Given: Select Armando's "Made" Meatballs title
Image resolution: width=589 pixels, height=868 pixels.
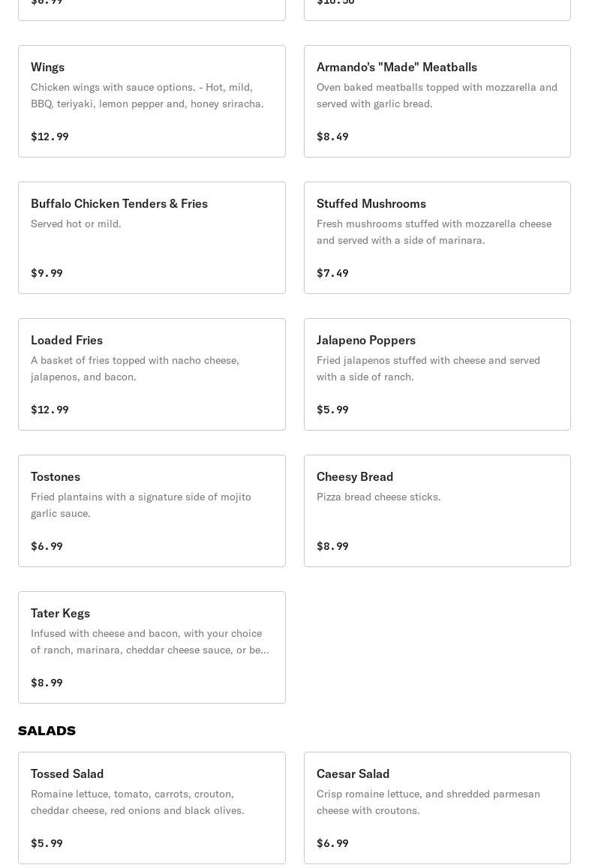Looking at the screenshot, I should 396,67.
